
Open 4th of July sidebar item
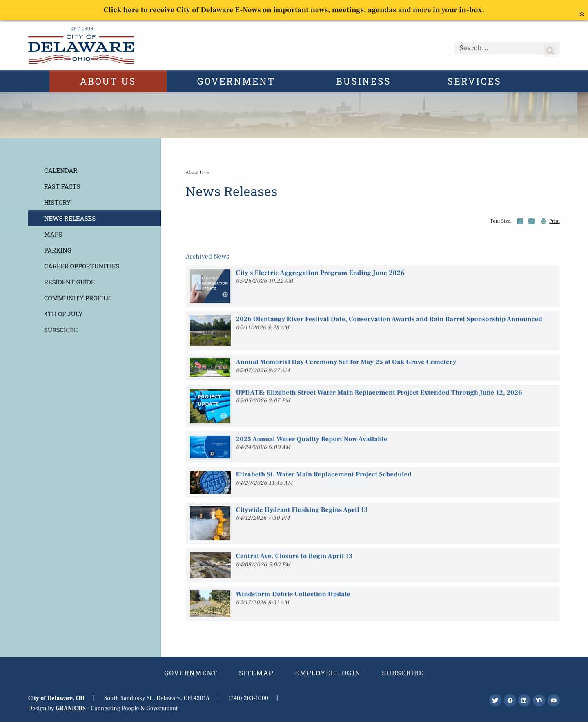click(63, 314)
